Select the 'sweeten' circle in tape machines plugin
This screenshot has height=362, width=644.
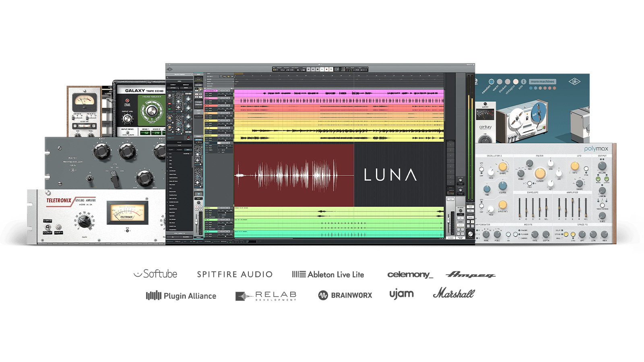coord(491,82)
